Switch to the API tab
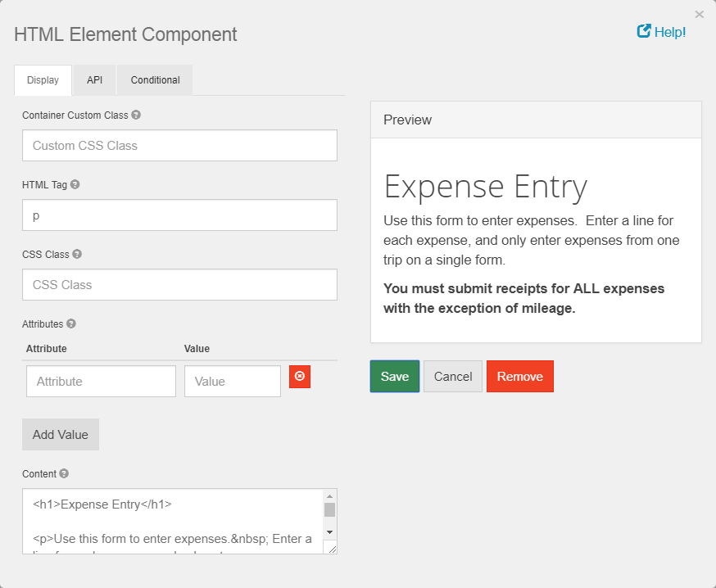Viewport: 716px width, 588px height. 93,79
